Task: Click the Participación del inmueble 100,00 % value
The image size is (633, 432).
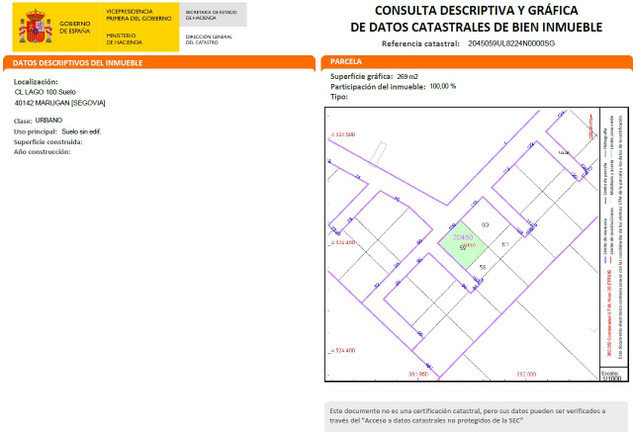Action: coord(442,86)
